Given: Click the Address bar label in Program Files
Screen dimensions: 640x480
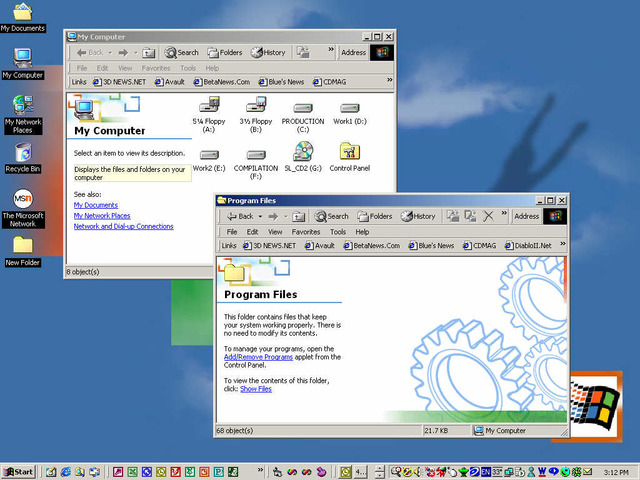Looking at the screenshot, I should (x=526, y=216).
